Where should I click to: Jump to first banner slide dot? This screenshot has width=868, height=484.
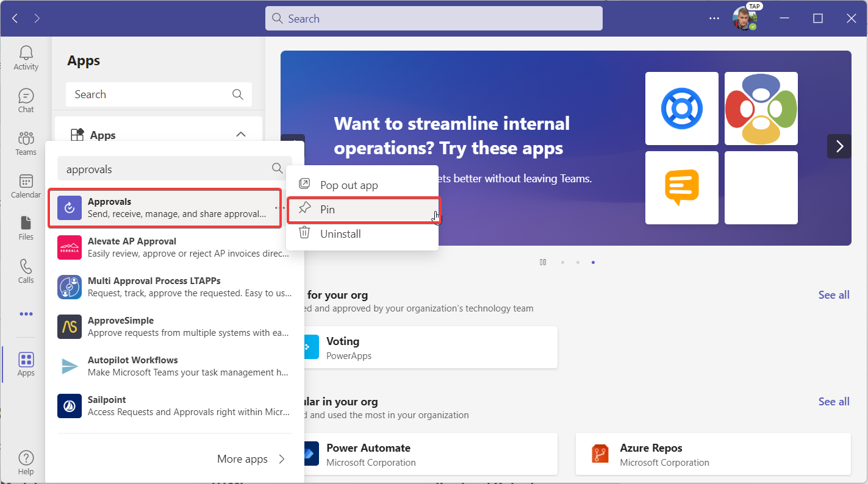pos(562,263)
